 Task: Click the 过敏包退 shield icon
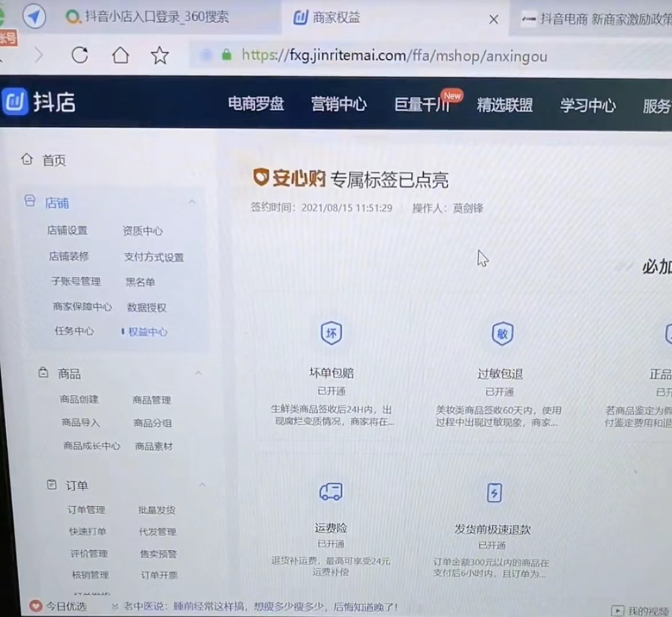(503, 333)
